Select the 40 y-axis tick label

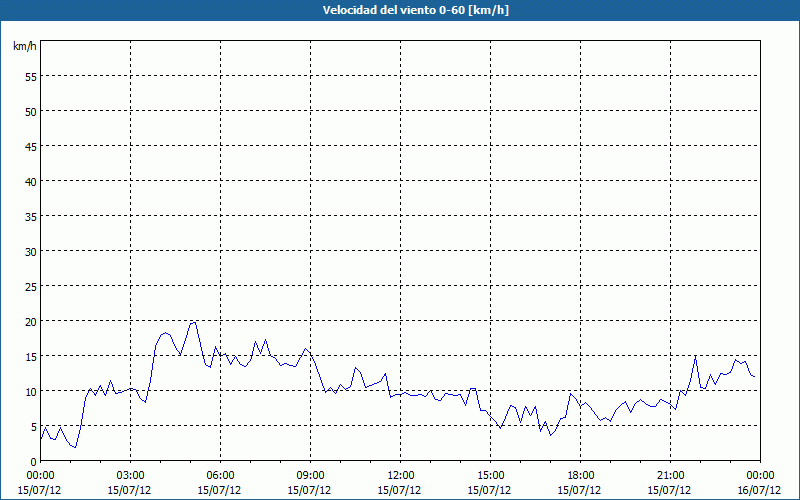[30, 181]
